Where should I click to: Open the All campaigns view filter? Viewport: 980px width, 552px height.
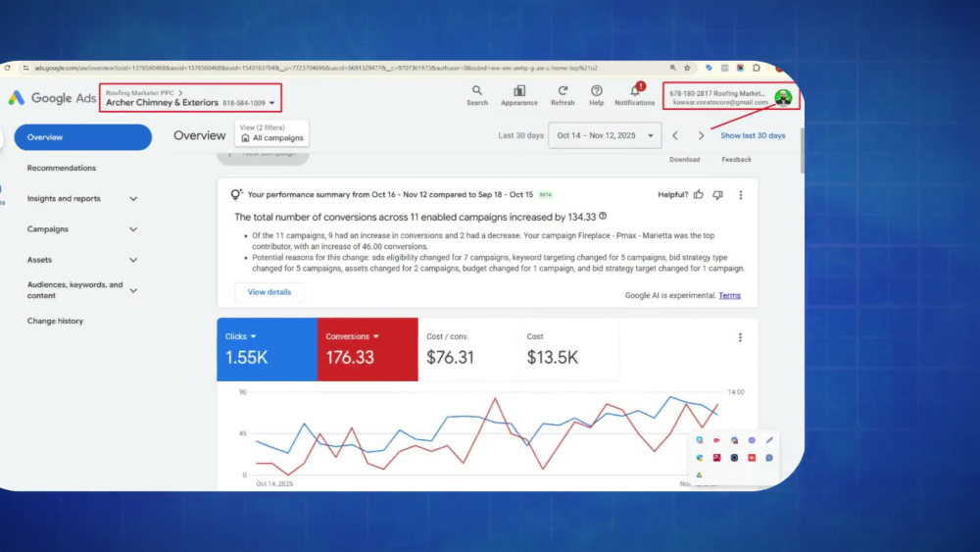271,133
